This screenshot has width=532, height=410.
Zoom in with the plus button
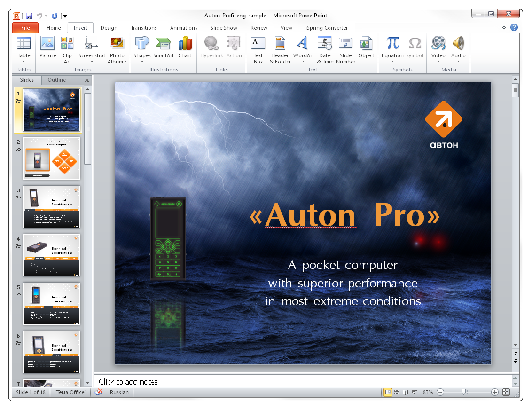495,392
